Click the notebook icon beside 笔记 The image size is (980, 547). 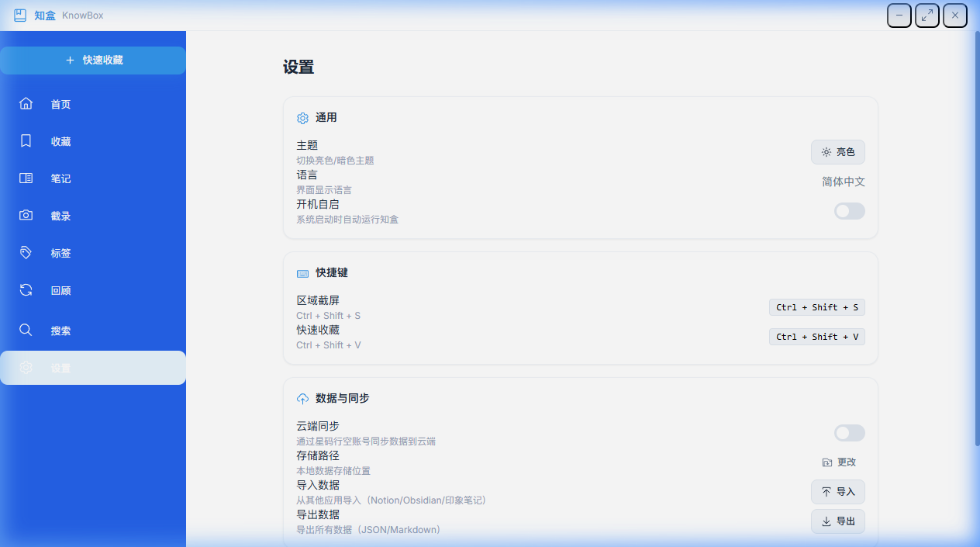[26, 178]
